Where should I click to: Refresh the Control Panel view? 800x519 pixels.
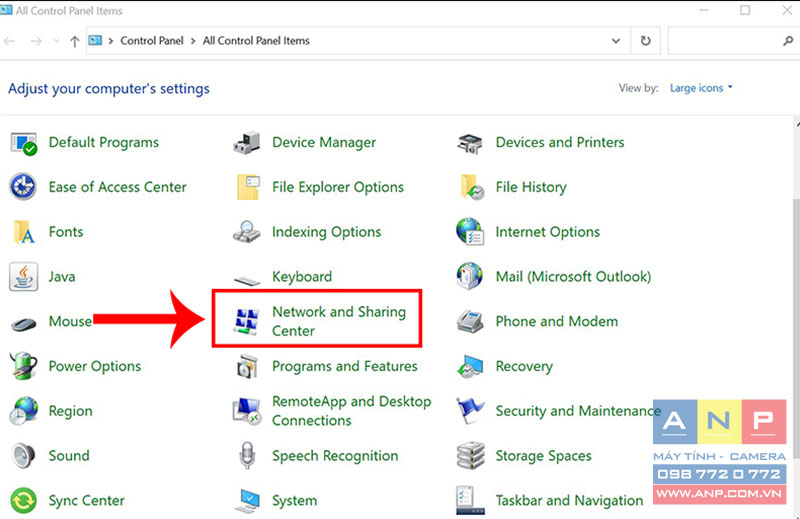tap(645, 41)
